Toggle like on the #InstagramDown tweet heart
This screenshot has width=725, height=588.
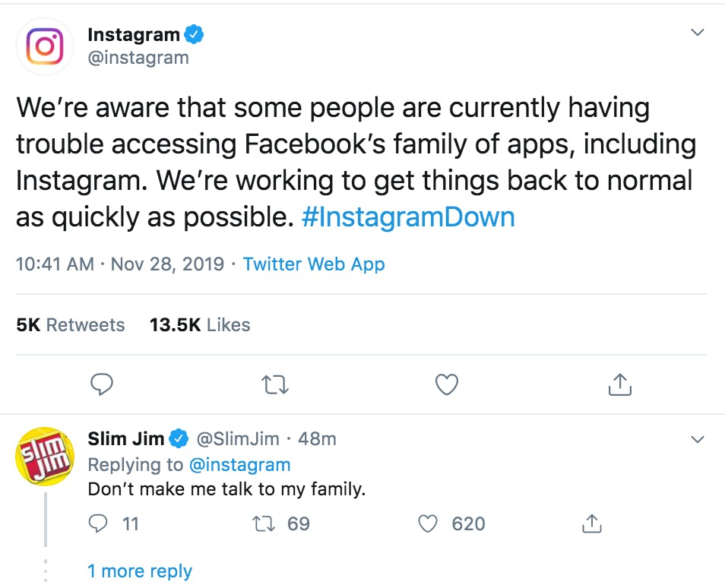(x=447, y=384)
